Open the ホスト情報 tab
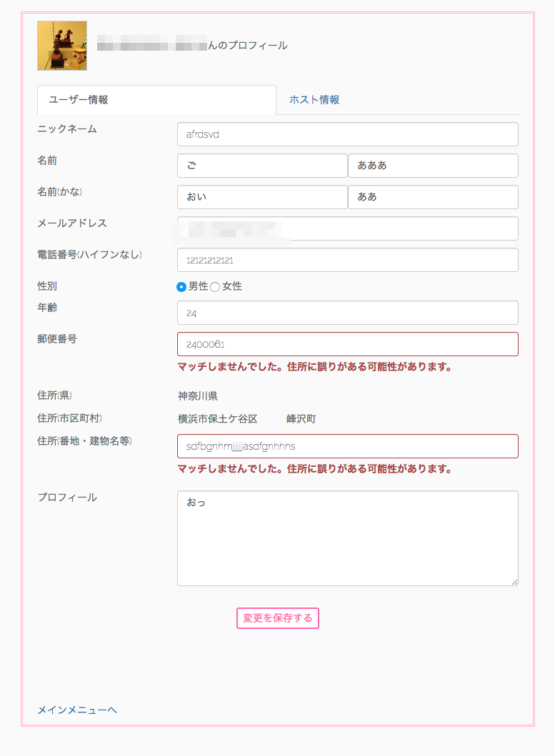The height and width of the screenshot is (756, 555). [x=314, y=100]
